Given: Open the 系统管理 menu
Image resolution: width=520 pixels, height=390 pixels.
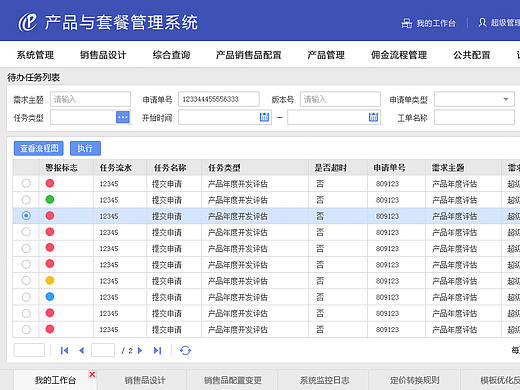Looking at the screenshot, I should coord(35,55).
